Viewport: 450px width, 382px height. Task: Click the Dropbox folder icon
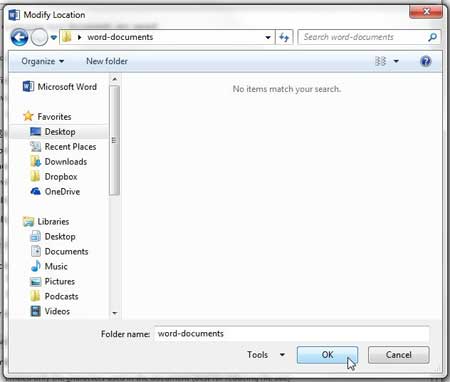[35, 176]
